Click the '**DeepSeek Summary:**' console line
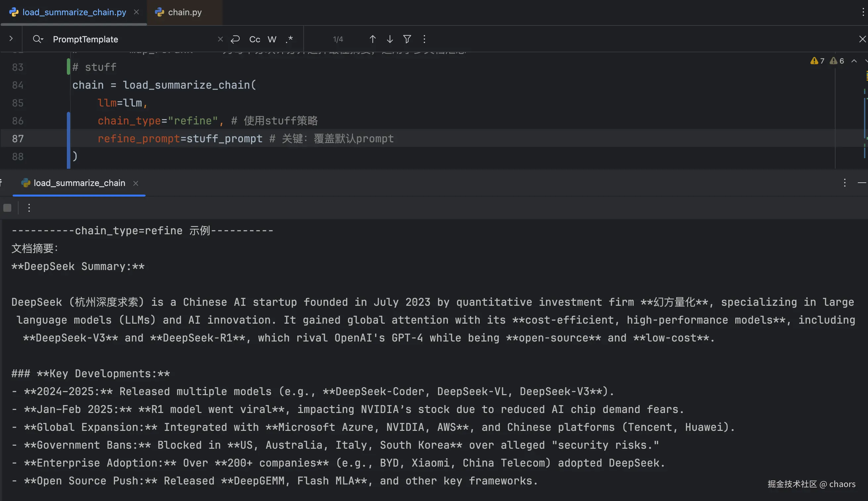Image resolution: width=868 pixels, height=501 pixels. tap(78, 266)
